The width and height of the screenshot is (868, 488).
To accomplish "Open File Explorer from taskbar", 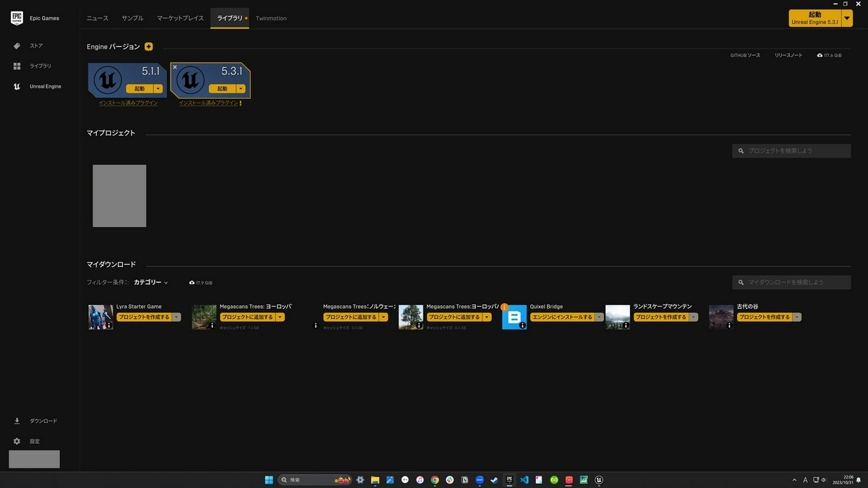I will point(375,480).
